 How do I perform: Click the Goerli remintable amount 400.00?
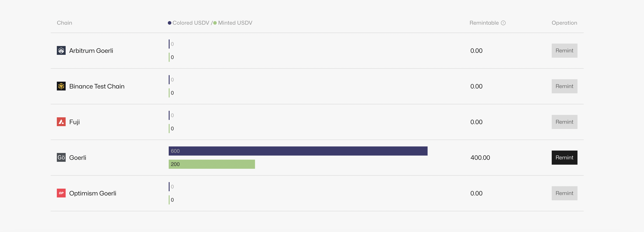480,158
